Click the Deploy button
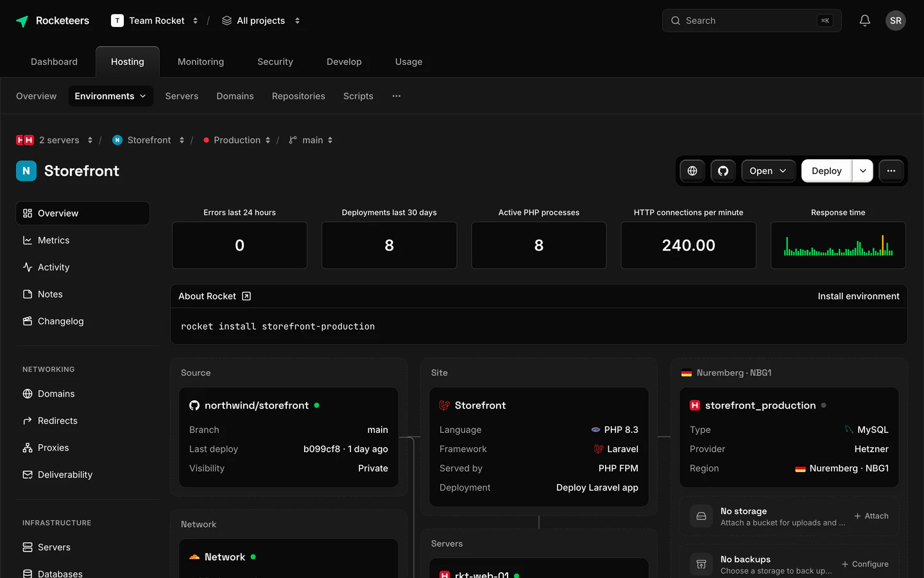 (826, 171)
